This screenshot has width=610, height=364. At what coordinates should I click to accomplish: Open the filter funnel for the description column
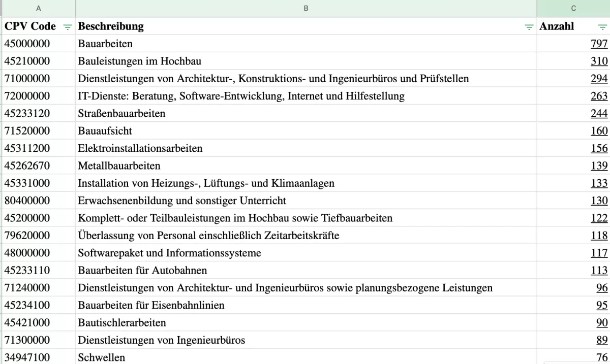click(529, 26)
